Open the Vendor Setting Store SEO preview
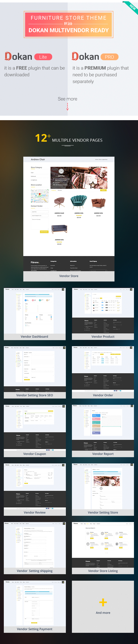The height and width of the screenshot is (644, 138). tap(34, 372)
